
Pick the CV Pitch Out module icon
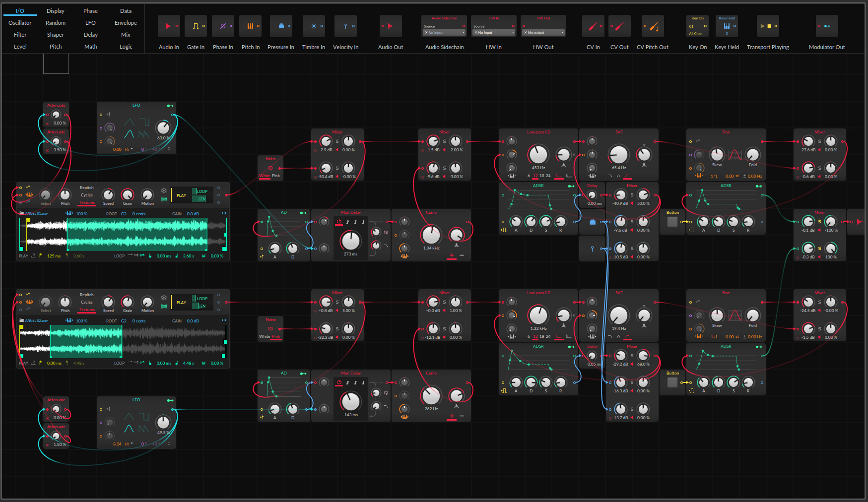[652, 26]
